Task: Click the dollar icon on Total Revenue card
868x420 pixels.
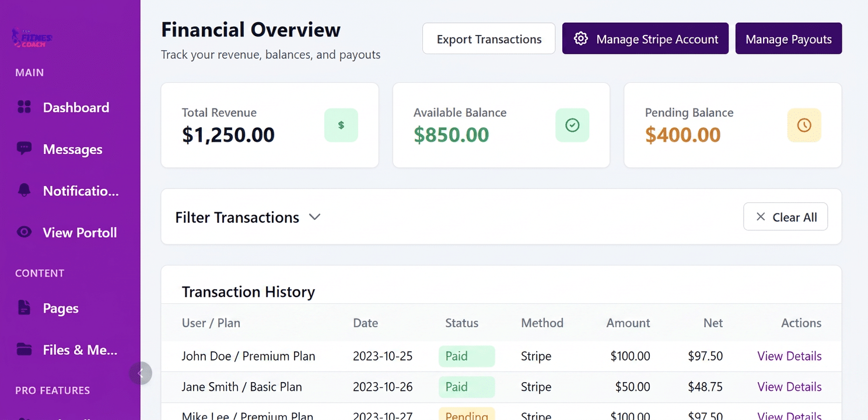Action: click(341, 125)
